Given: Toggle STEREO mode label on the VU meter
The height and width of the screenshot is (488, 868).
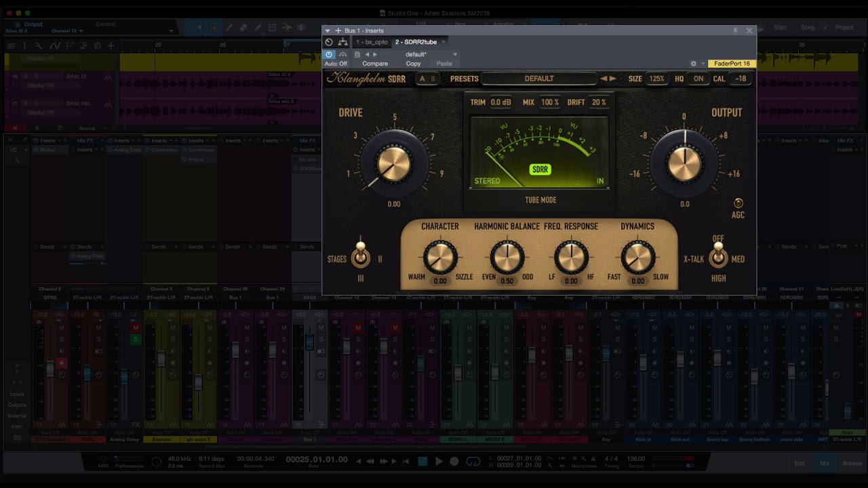Looking at the screenshot, I should 487,181.
